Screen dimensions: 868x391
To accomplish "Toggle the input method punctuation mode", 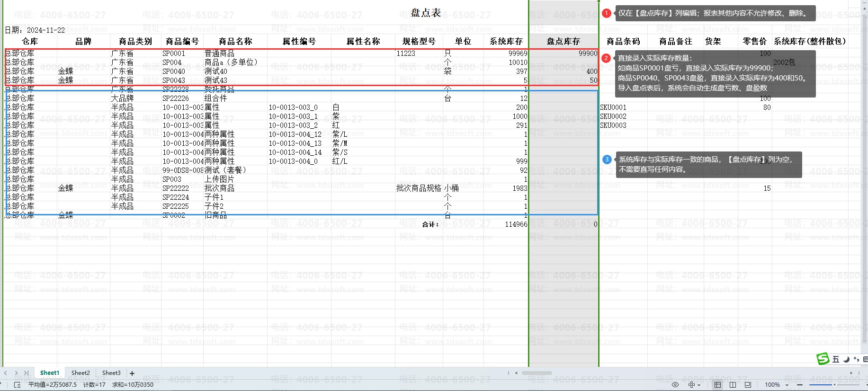I will point(856,359).
